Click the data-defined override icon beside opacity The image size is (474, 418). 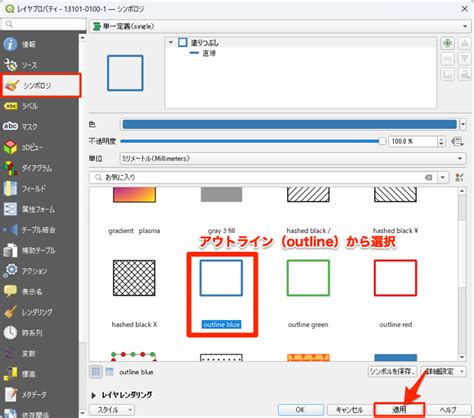(457, 141)
